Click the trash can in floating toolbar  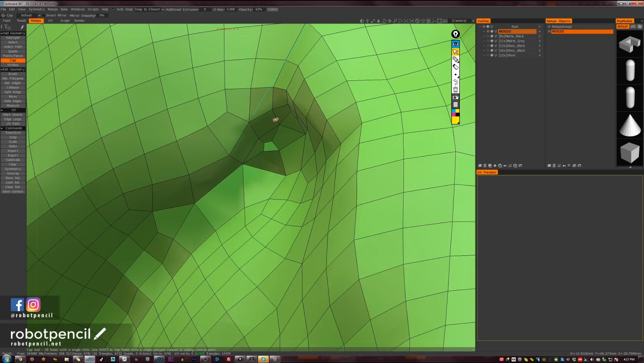point(455,90)
